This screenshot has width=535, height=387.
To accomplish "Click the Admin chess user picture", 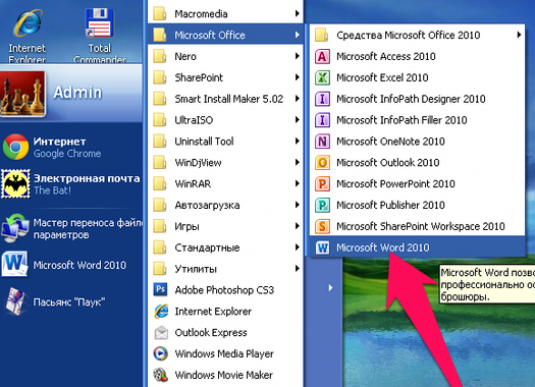I will [23, 93].
